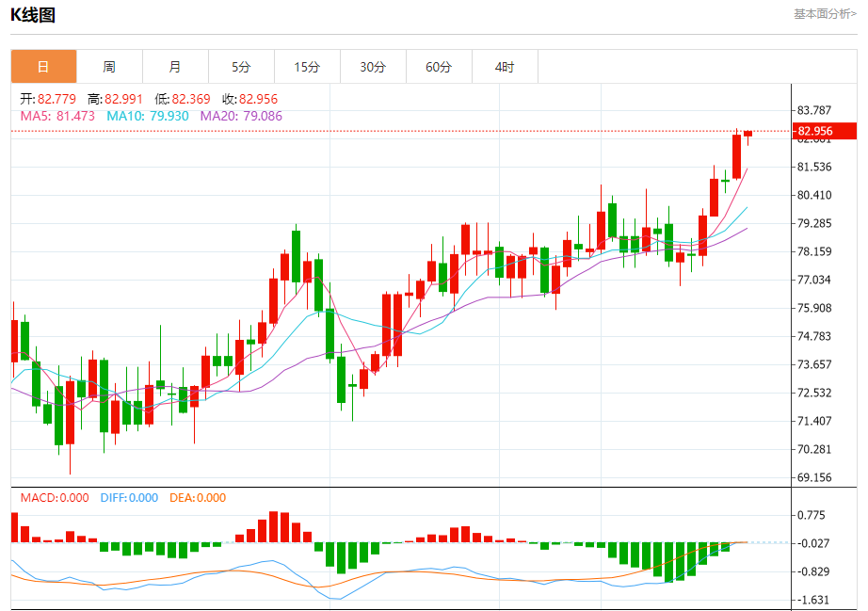Viewport: 868px width, 611px height.
Task: Select the 日 daily chart tab
Action: pos(43,67)
